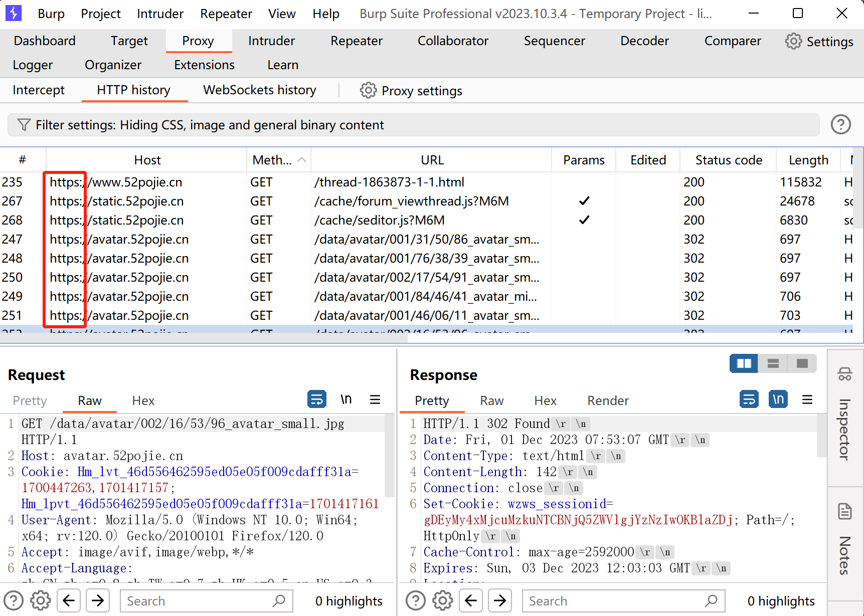Image resolution: width=864 pixels, height=616 pixels.
Task: Toggle word wrap in Response panel
Action: pos(749,399)
